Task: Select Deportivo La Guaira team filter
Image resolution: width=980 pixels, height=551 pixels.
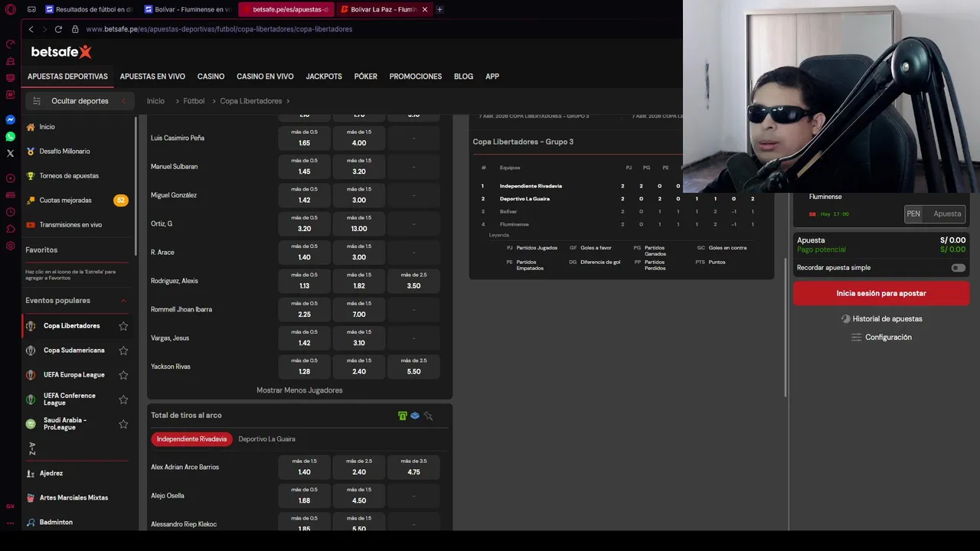Action: point(266,439)
